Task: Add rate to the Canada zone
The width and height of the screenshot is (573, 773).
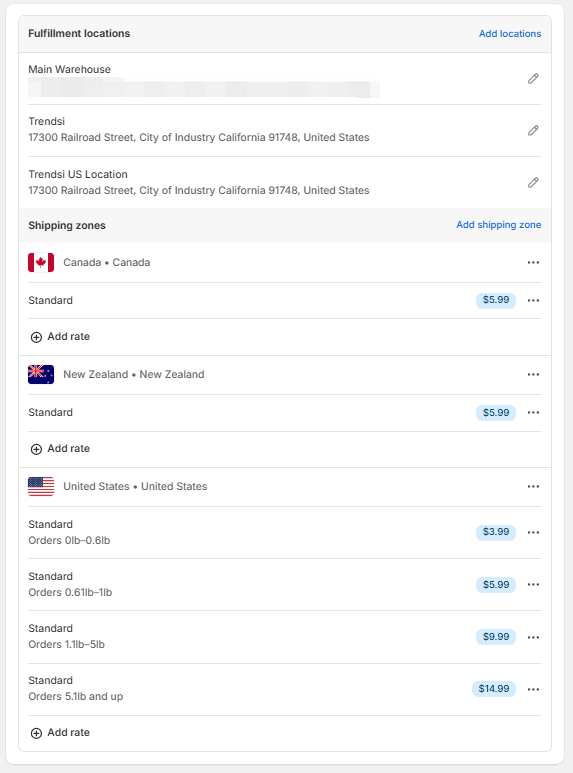Action: coord(60,337)
